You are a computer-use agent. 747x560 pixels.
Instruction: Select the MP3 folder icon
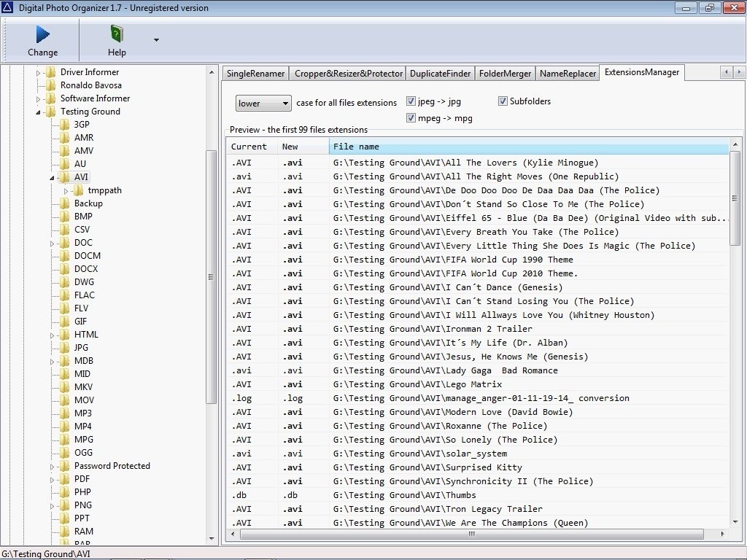click(x=65, y=413)
